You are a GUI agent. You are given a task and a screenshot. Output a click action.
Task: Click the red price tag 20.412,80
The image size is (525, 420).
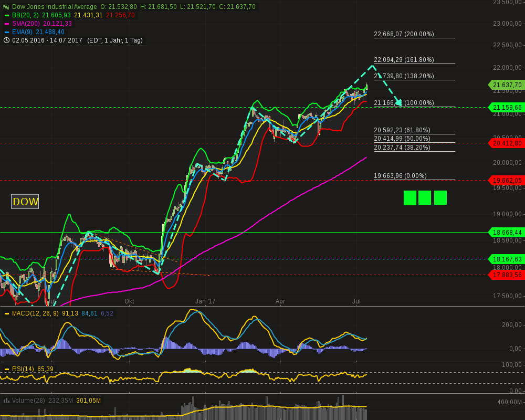[507, 143]
